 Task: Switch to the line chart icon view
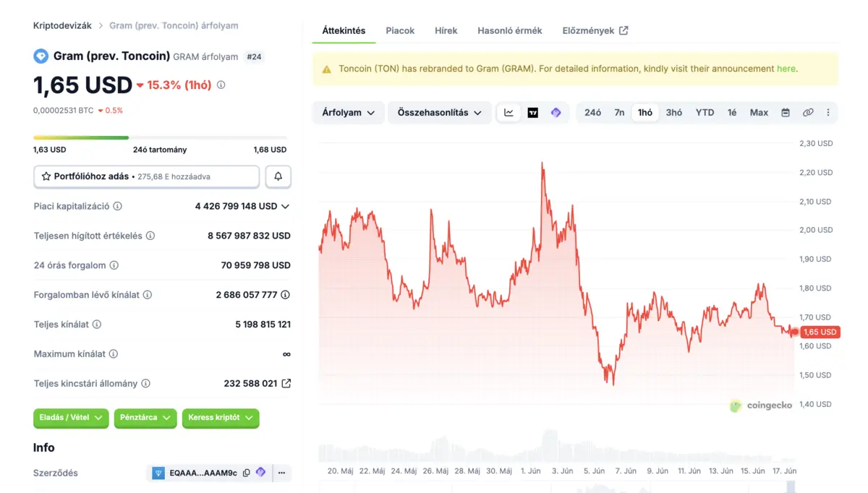coord(509,113)
